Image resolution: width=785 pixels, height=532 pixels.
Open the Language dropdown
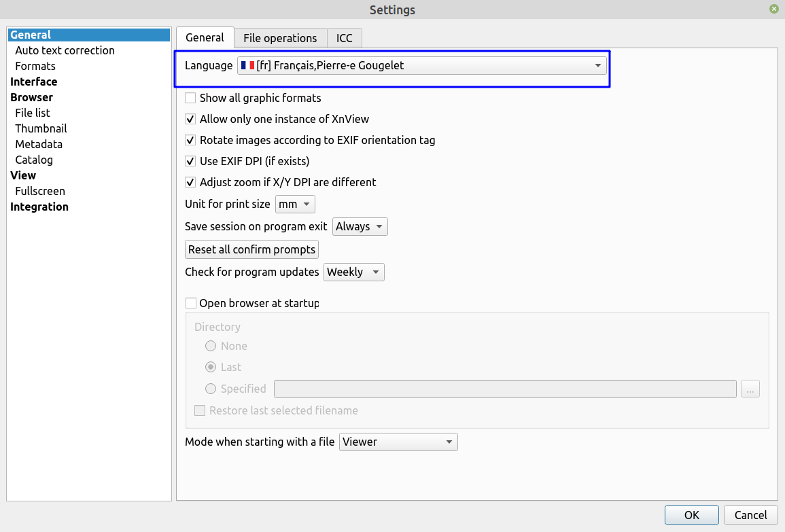click(x=421, y=66)
